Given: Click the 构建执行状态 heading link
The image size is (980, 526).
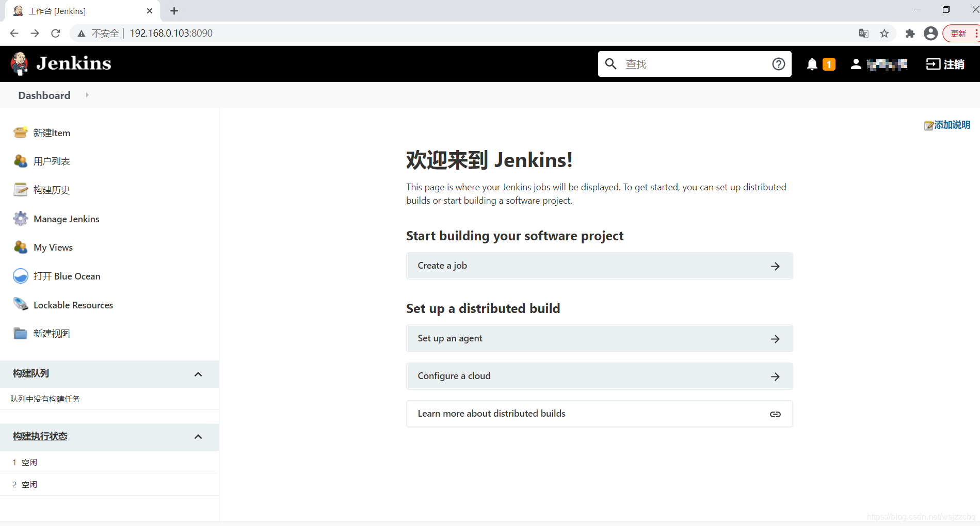Looking at the screenshot, I should click(40, 436).
